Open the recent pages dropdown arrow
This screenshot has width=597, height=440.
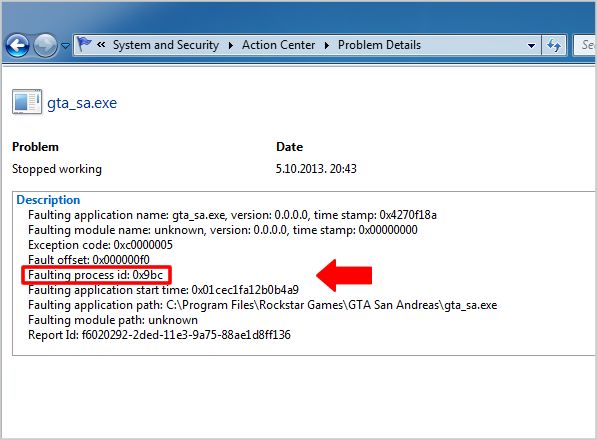coord(65,46)
